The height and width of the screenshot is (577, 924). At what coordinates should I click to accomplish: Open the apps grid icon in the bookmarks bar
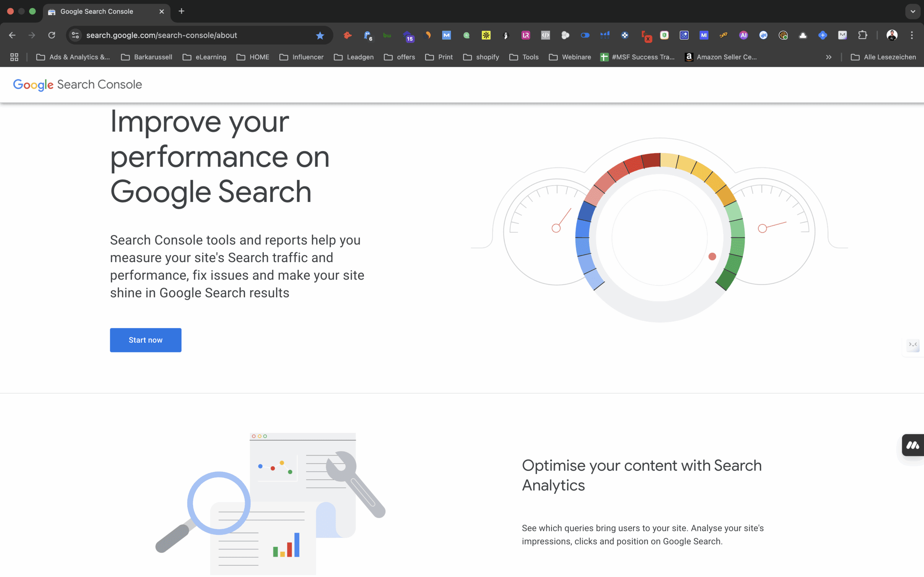(14, 57)
